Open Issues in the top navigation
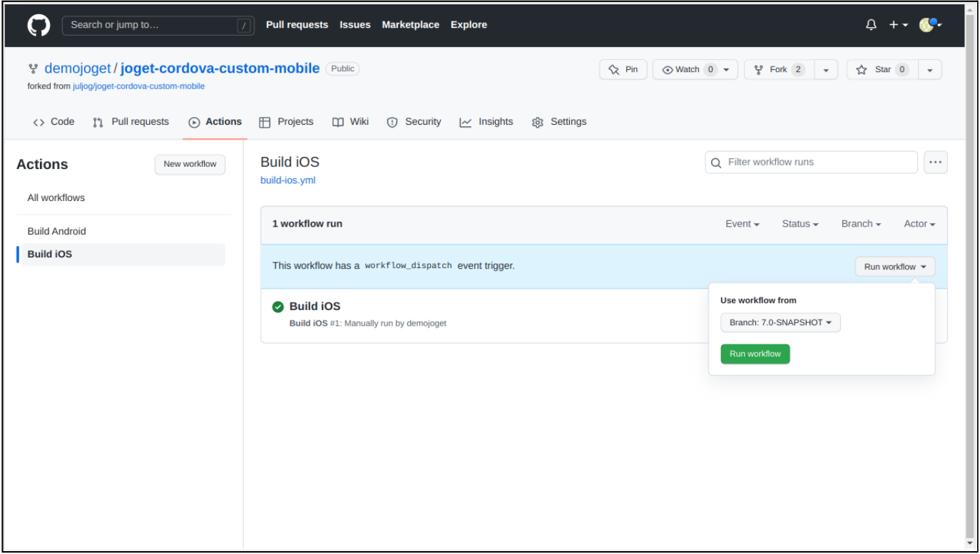The height and width of the screenshot is (554, 980). 354,25
